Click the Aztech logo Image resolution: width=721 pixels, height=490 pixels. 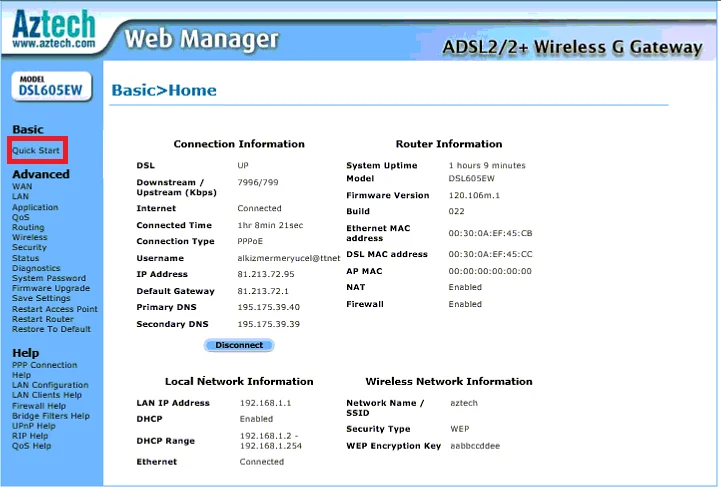click(x=53, y=29)
